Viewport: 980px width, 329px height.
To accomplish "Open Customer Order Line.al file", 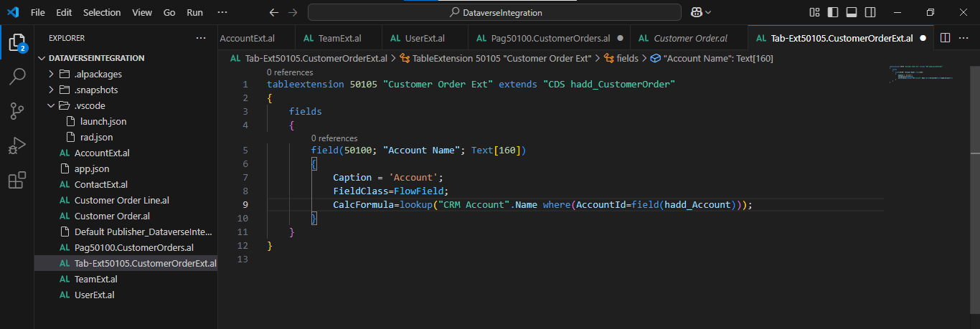I will click(x=121, y=200).
